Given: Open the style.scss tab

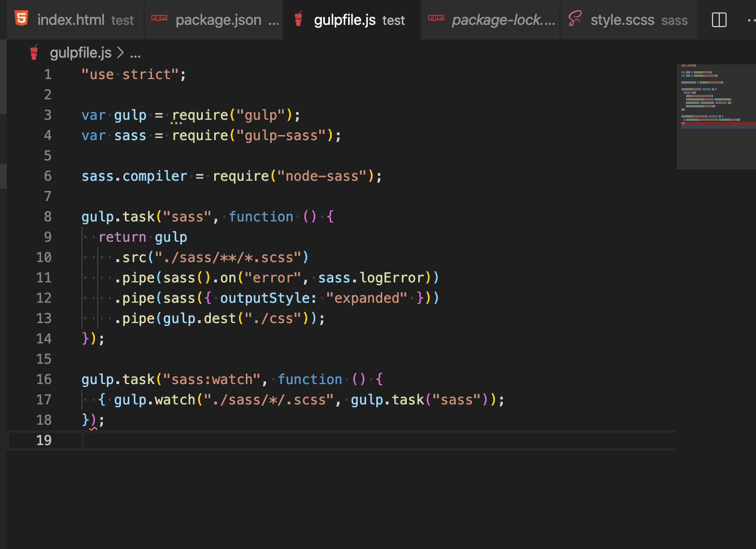Looking at the screenshot, I should point(622,20).
